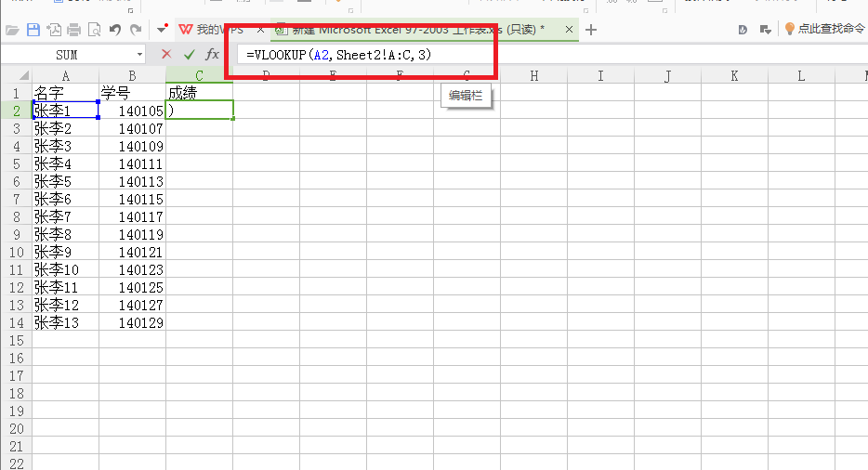Click the 点此查找命令 command search
Image resolution: width=868 pixels, height=470 pixels.
[824, 30]
